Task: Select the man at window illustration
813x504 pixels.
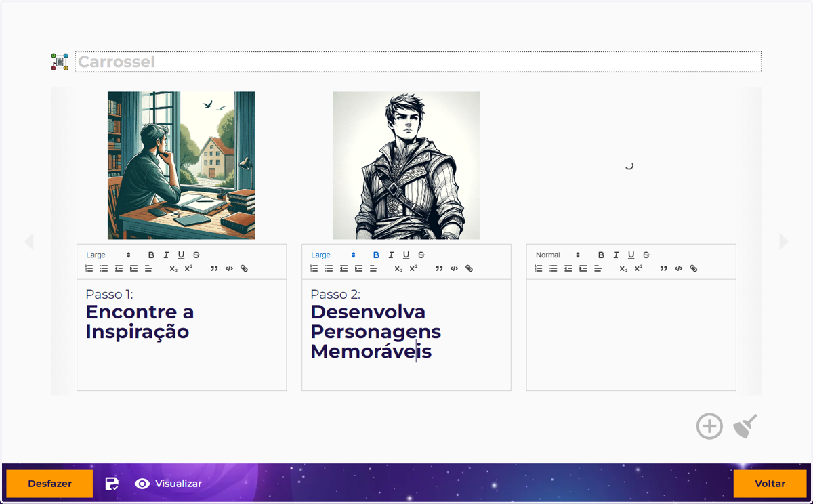Action: coord(182,165)
